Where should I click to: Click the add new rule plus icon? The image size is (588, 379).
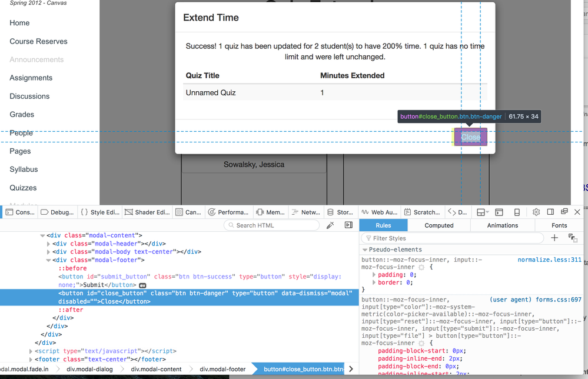[554, 238]
